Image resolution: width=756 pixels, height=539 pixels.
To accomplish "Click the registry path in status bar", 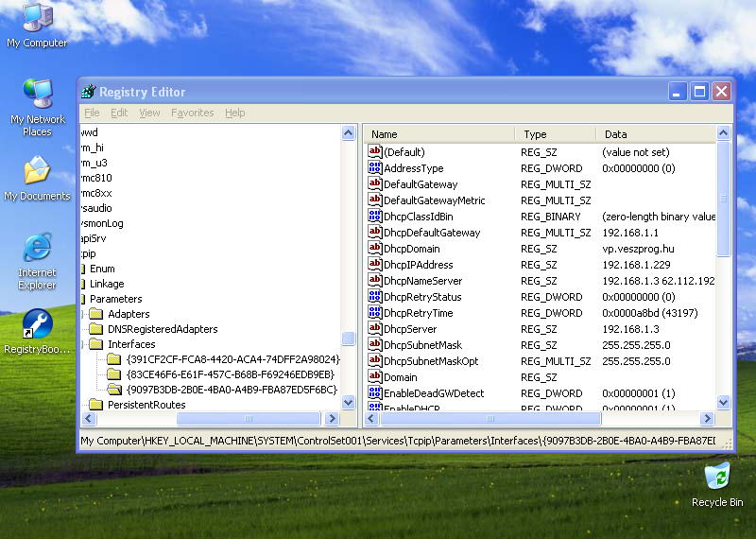I will (398, 441).
